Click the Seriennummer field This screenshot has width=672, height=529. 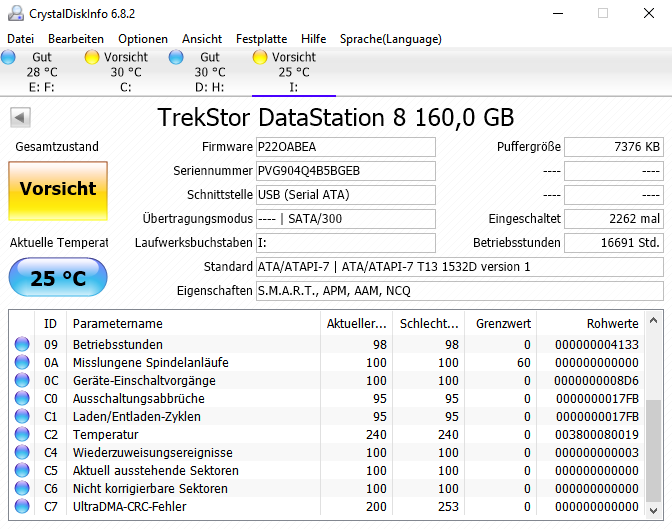click(345, 171)
